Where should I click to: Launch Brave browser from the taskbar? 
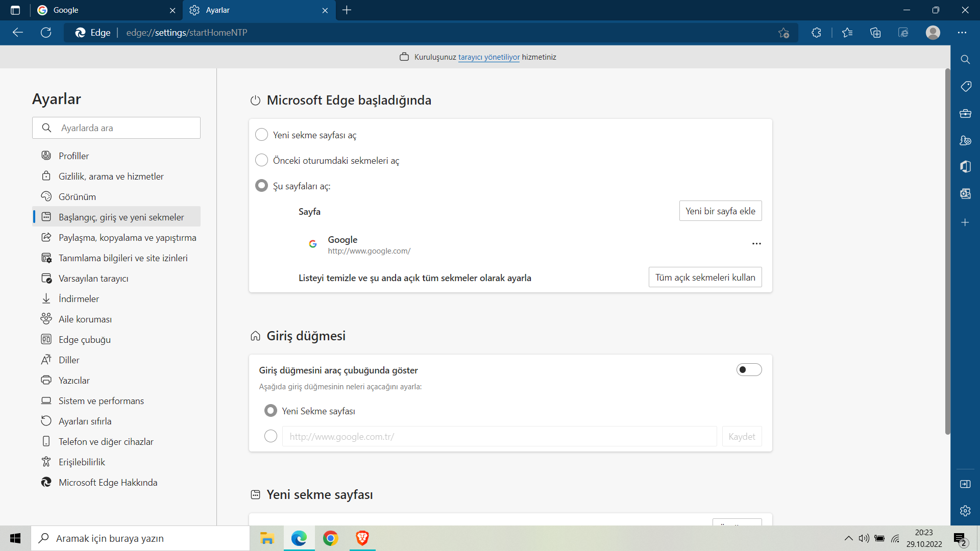pyautogui.click(x=362, y=538)
